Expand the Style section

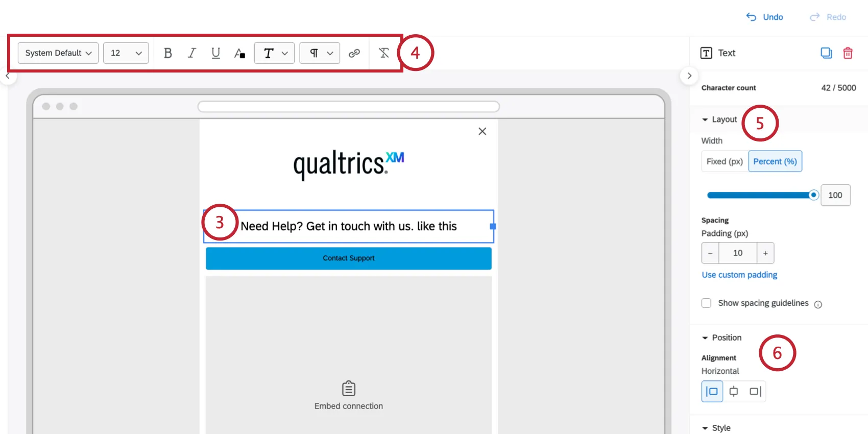(716, 428)
